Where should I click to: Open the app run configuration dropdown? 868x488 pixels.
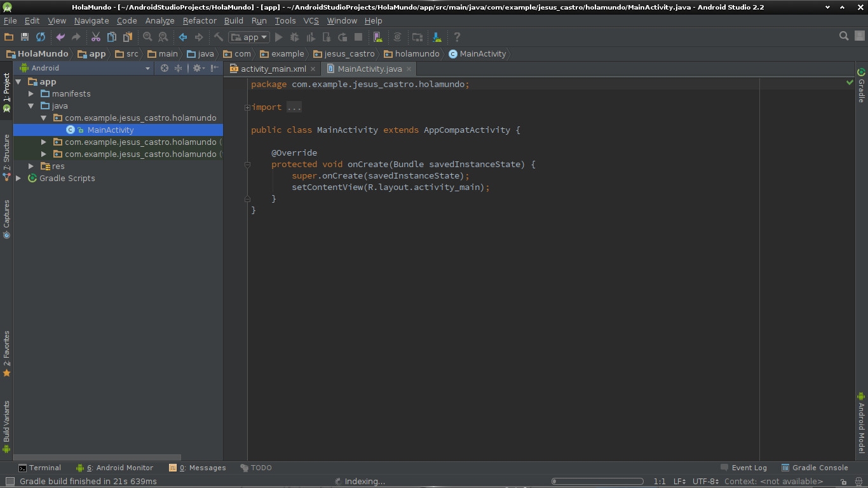click(249, 37)
